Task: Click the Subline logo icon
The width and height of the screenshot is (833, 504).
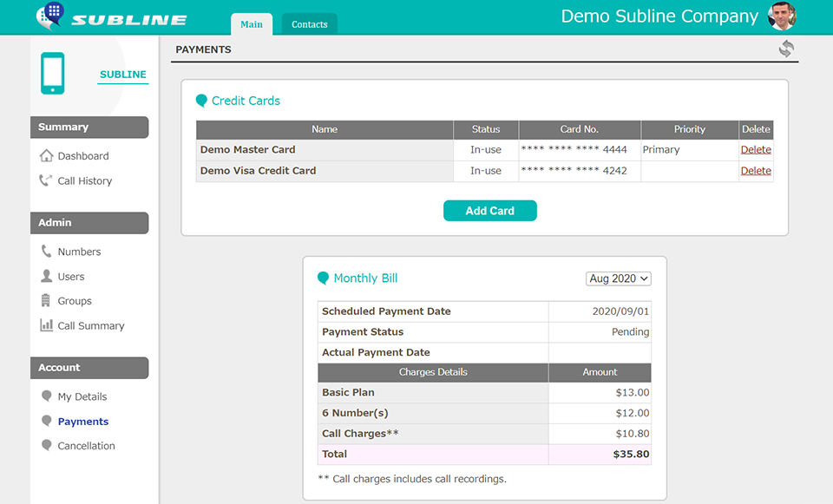Action: click(50, 16)
